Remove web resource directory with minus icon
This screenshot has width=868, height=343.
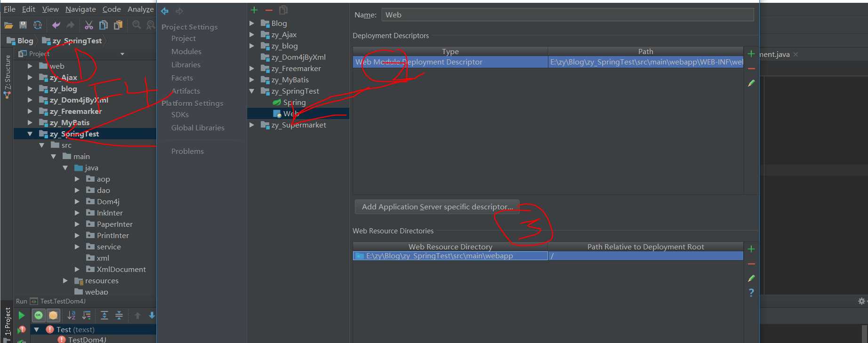tap(751, 264)
